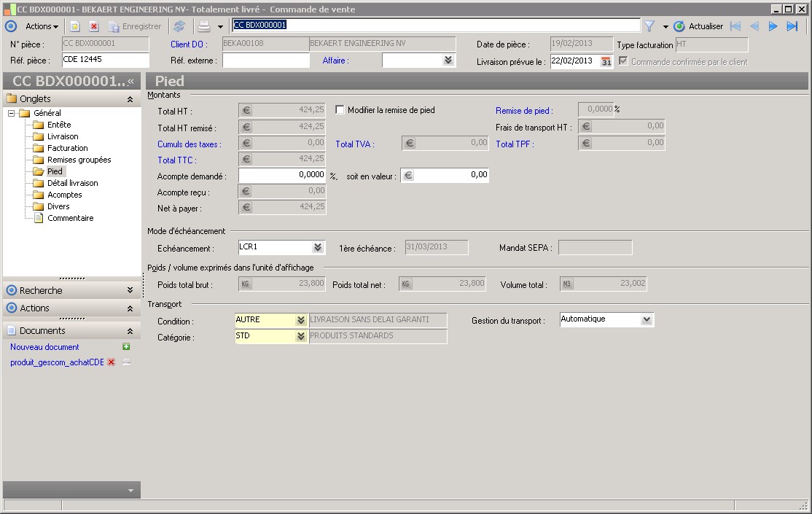Go to the last record arrow
The height and width of the screenshot is (514, 812).
[792, 26]
